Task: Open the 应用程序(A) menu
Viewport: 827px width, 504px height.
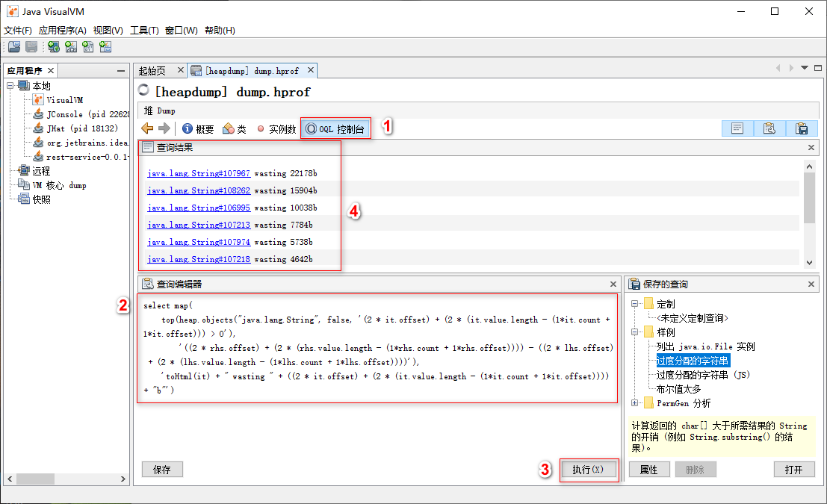Action: pyautogui.click(x=62, y=31)
